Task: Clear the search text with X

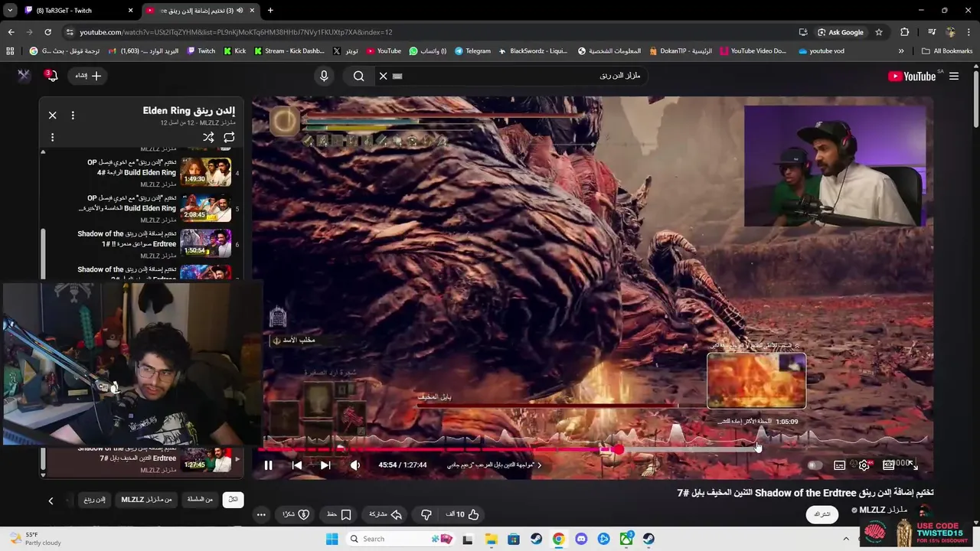Action: 384,76
